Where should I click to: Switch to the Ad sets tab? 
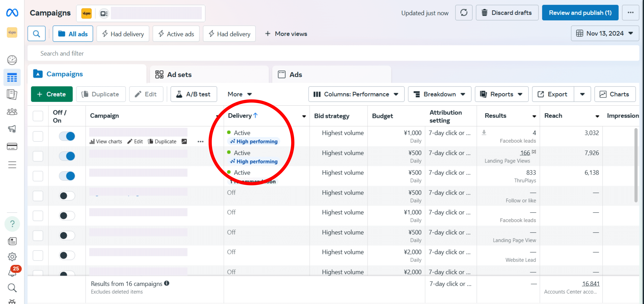tap(179, 74)
